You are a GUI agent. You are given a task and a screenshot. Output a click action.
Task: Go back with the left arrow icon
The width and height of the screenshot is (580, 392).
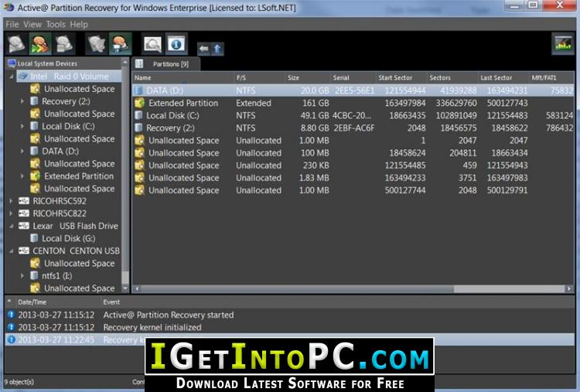pos(203,49)
